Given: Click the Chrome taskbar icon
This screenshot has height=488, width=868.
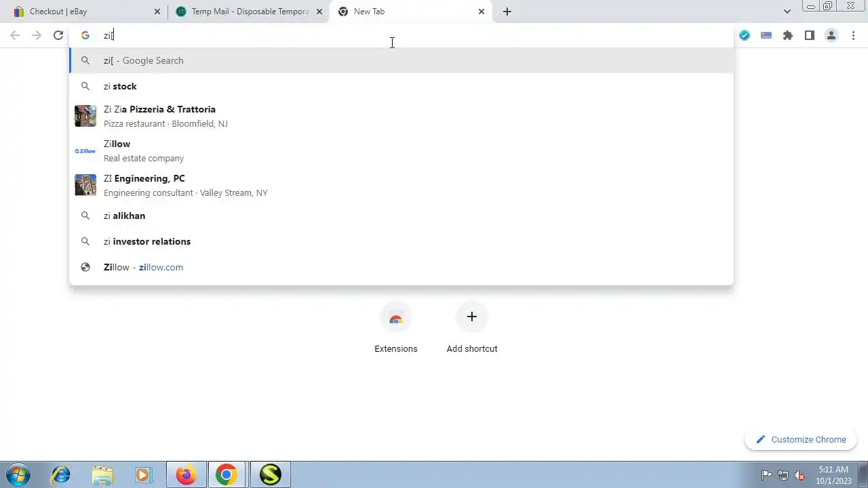Looking at the screenshot, I should coord(226,474).
